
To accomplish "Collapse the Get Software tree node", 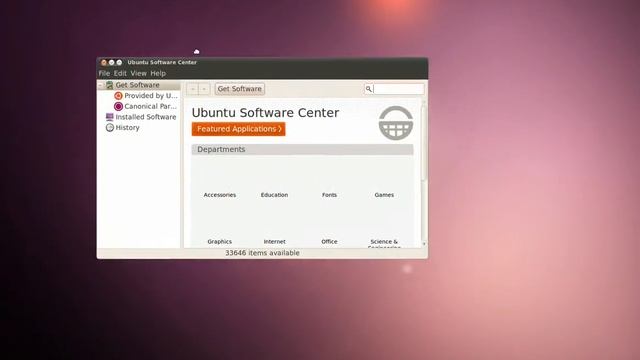I will tap(100, 85).
